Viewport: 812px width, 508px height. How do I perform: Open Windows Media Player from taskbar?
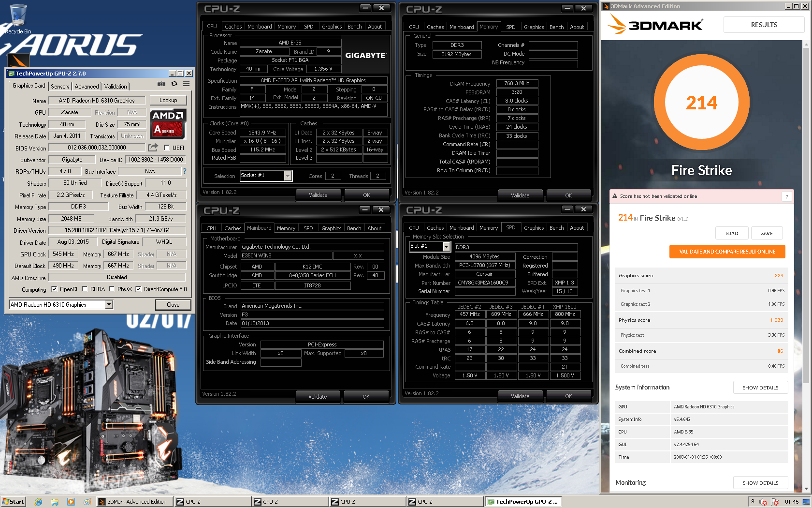click(x=71, y=502)
